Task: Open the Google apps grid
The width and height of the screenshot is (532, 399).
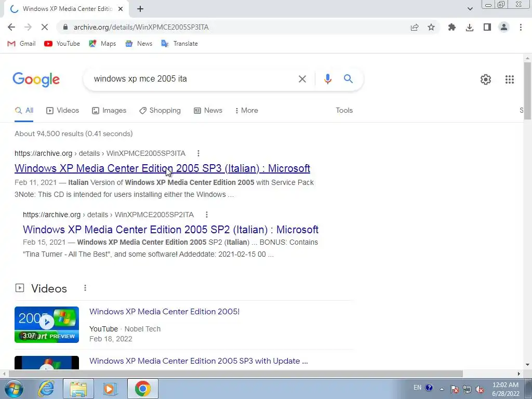Action: coord(509,79)
